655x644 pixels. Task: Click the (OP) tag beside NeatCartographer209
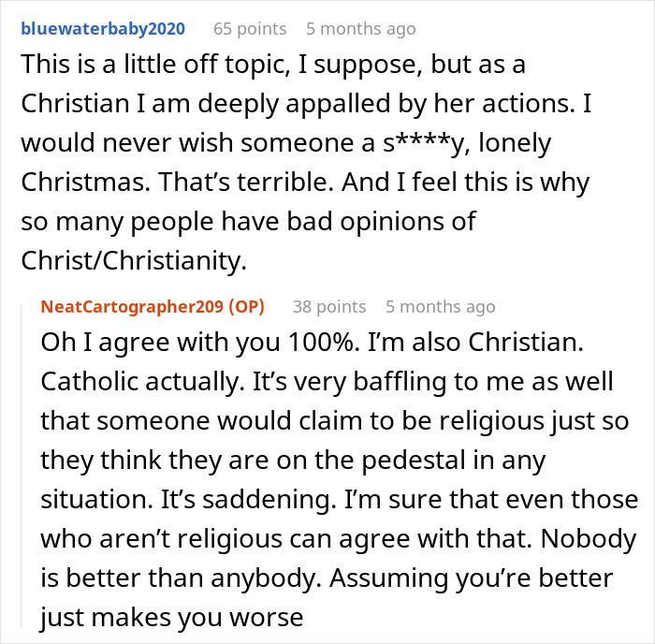point(246,307)
